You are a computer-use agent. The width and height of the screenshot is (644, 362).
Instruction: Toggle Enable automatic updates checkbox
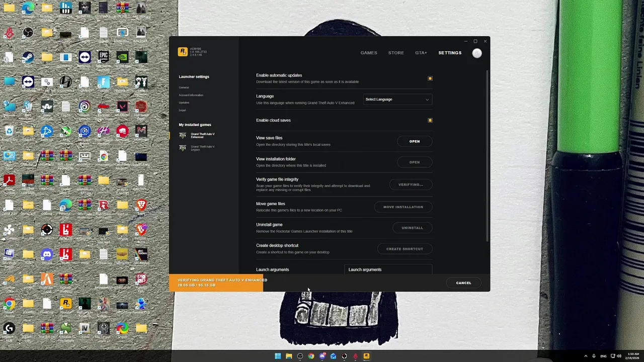(430, 78)
